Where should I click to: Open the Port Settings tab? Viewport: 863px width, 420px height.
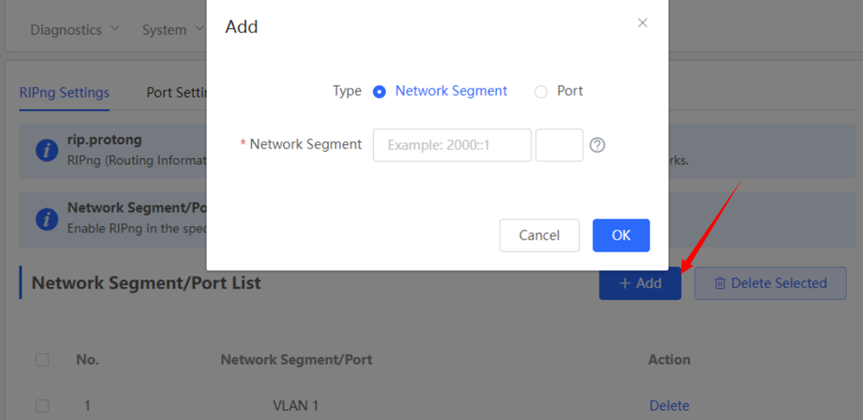point(176,93)
